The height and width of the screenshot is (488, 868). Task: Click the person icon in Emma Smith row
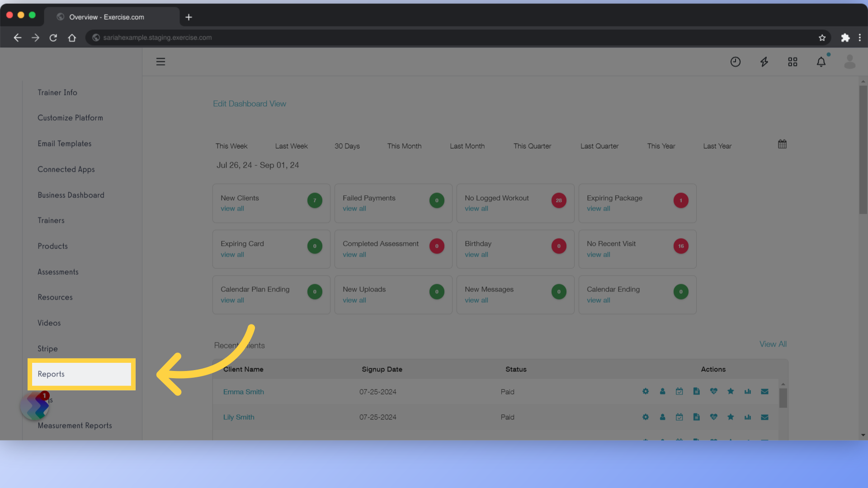(x=662, y=391)
